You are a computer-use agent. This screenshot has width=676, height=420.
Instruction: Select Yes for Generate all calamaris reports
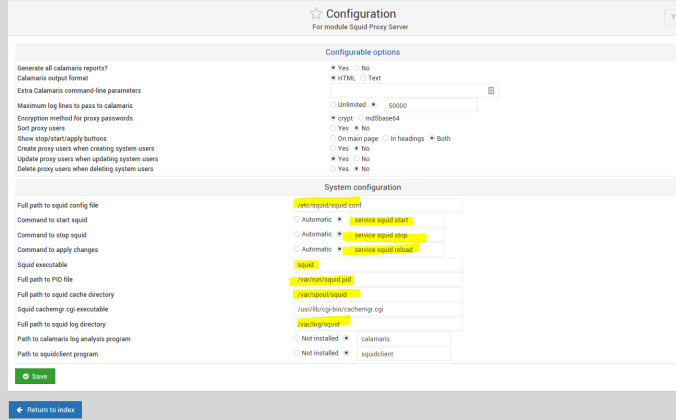coord(333,68)
